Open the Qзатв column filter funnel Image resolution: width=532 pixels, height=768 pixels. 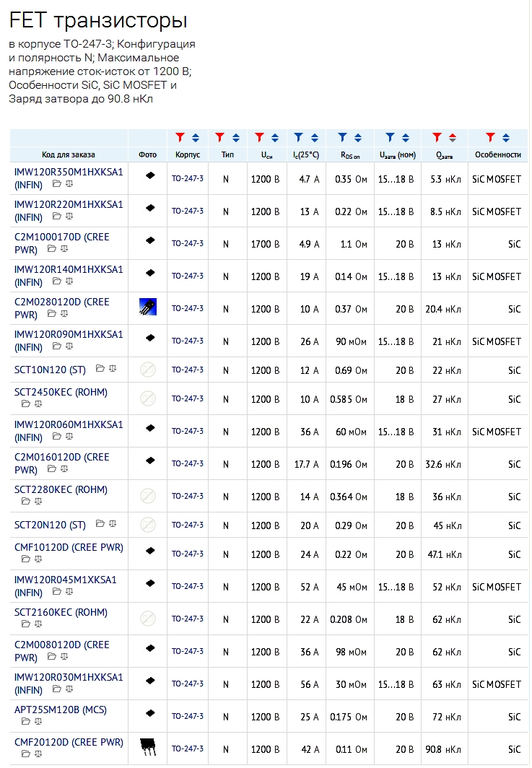(x=437, y=137)
